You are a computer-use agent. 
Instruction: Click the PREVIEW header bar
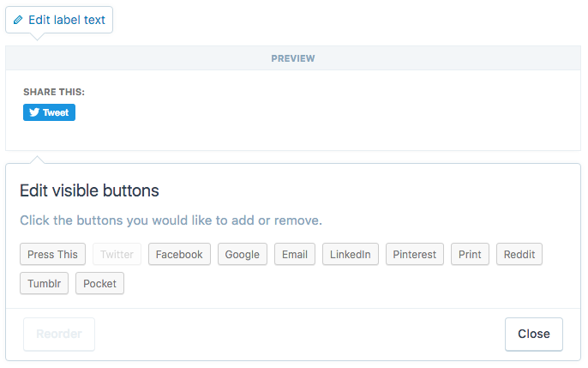click(293, 58)
